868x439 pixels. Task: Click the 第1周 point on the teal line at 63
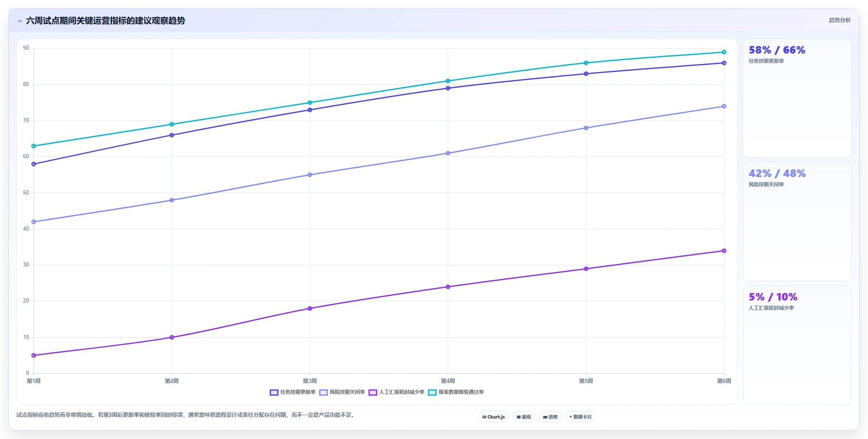pos(34,146)
